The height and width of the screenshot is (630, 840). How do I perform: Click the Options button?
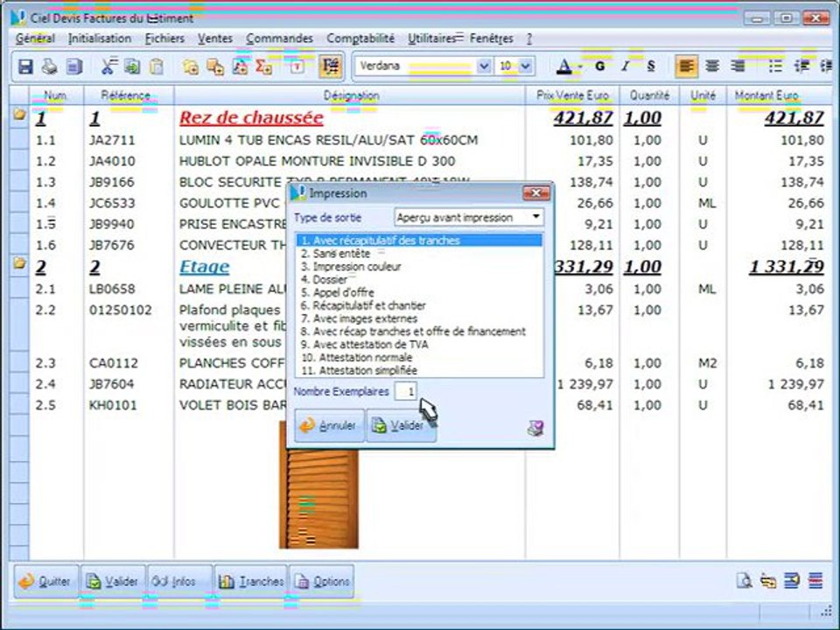coord(321,581)
